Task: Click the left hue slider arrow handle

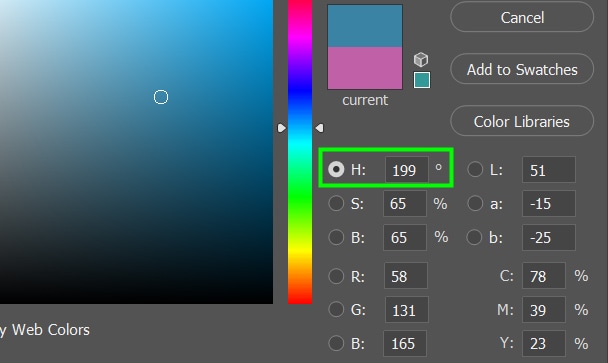Action: pos(282,128)
